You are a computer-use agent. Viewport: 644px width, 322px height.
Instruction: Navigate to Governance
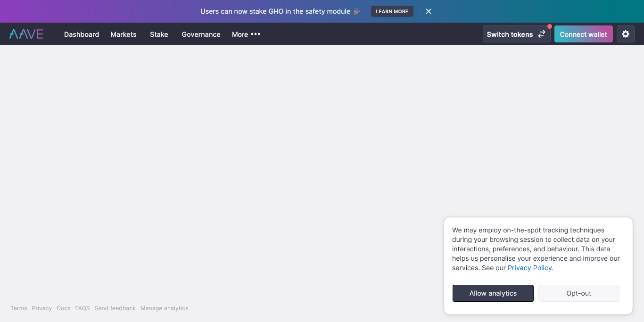click(x=201, y=34)
